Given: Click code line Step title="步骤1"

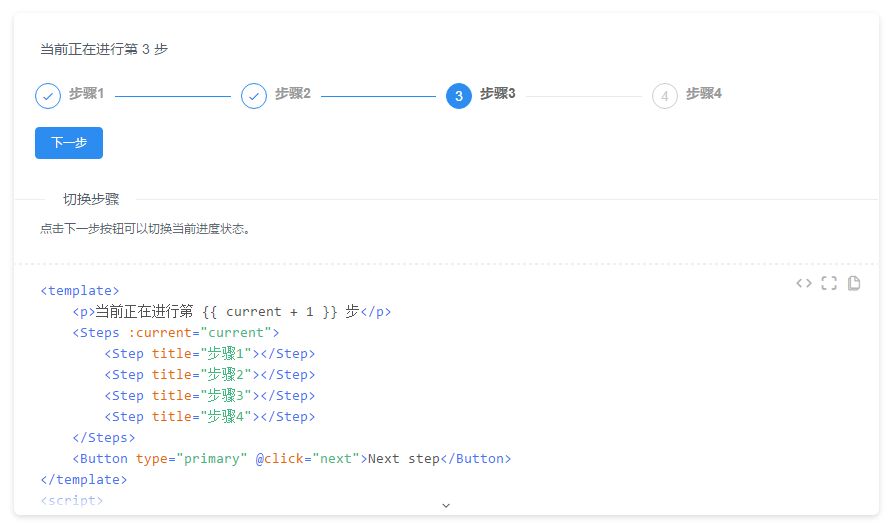Looking at the screenshot, I should [x=210, y=354].
